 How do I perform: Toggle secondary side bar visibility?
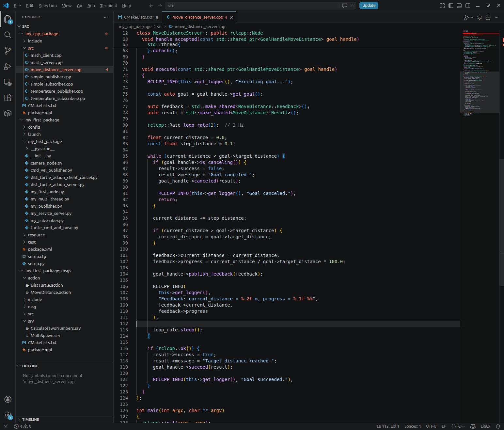[x=468, y=6]
